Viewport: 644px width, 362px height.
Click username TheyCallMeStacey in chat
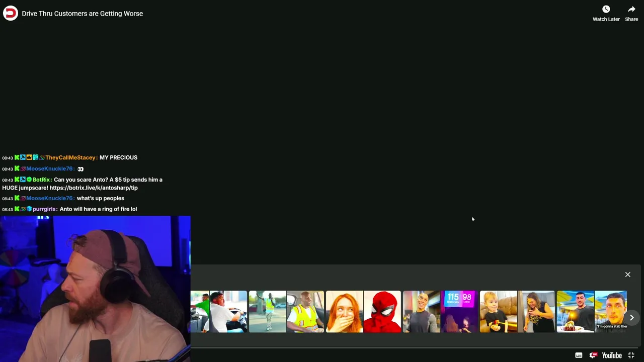(x=71, y=157)
